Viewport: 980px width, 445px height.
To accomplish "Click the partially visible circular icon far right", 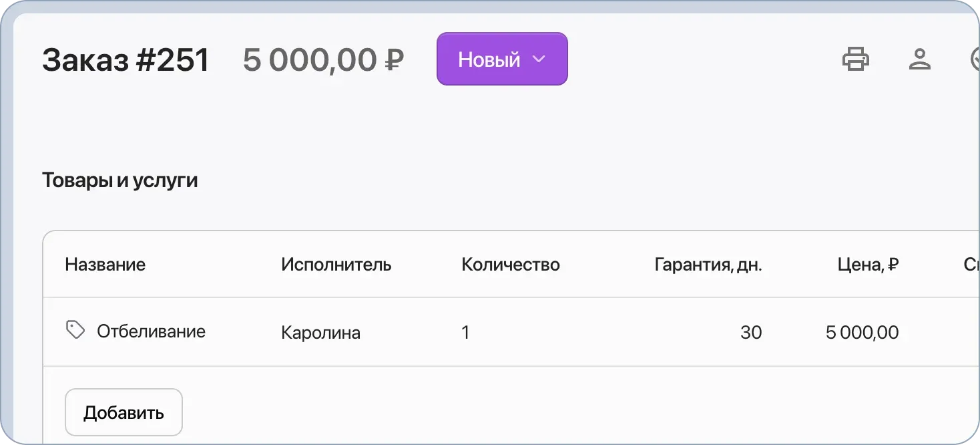I will [976, 59].
